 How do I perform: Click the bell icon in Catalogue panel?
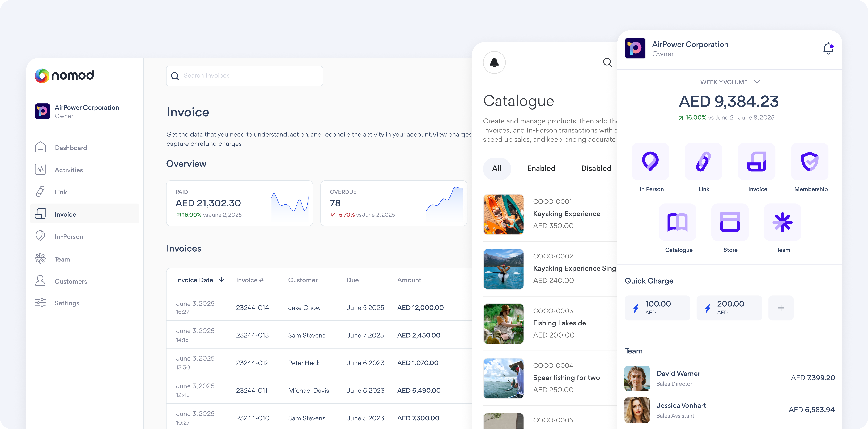[494, 62]
